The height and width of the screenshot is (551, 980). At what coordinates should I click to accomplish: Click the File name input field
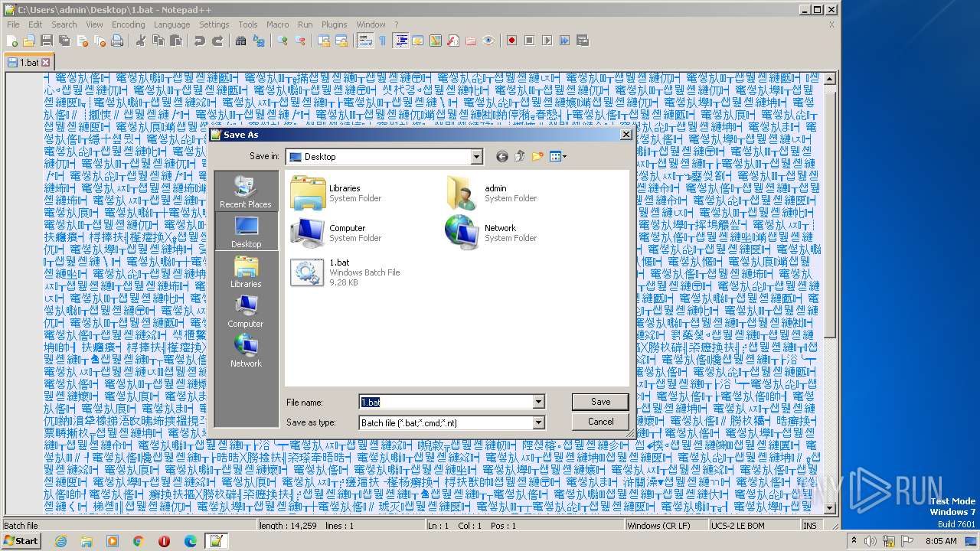click(x=446, y=402)
